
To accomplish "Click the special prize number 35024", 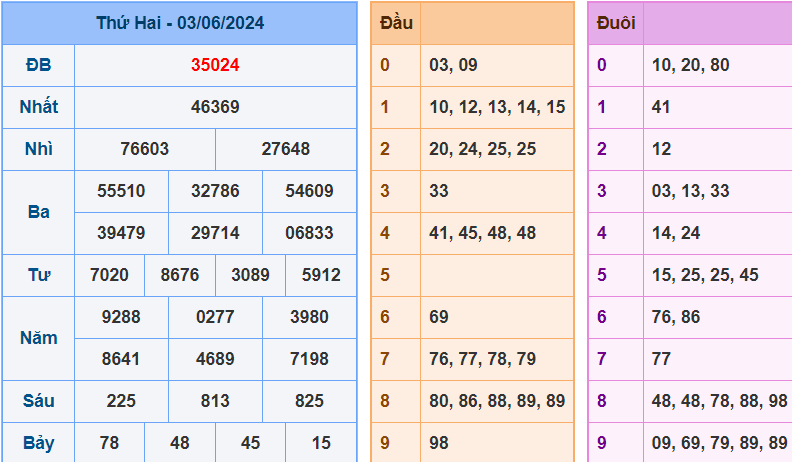I will (215, 65).
